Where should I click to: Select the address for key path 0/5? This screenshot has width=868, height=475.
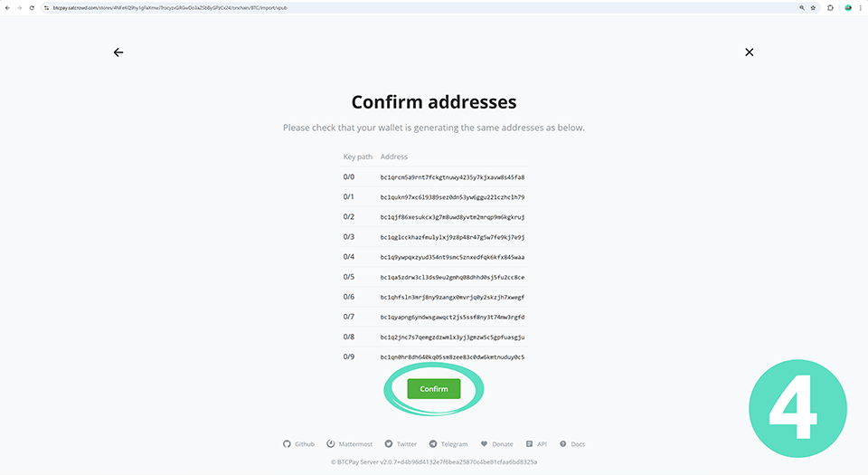(452, 277)
